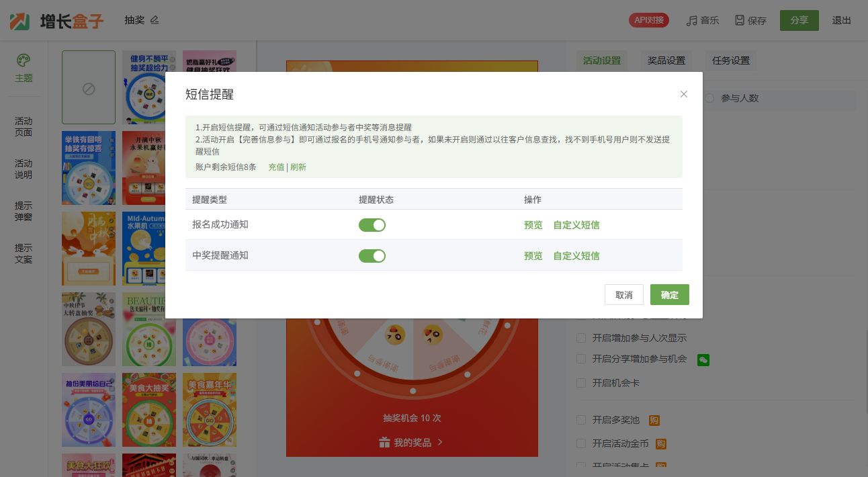The height and width of the screenshot is (477, 868).
Task: Click the 报名成功通知 row label
Action: point(220,224)
